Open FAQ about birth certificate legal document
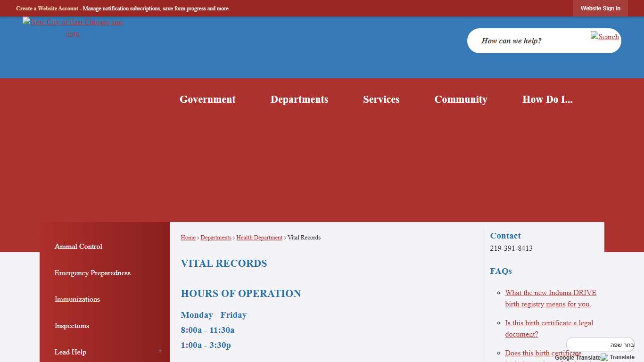644x362 pixels. click(x=549, y=329)
